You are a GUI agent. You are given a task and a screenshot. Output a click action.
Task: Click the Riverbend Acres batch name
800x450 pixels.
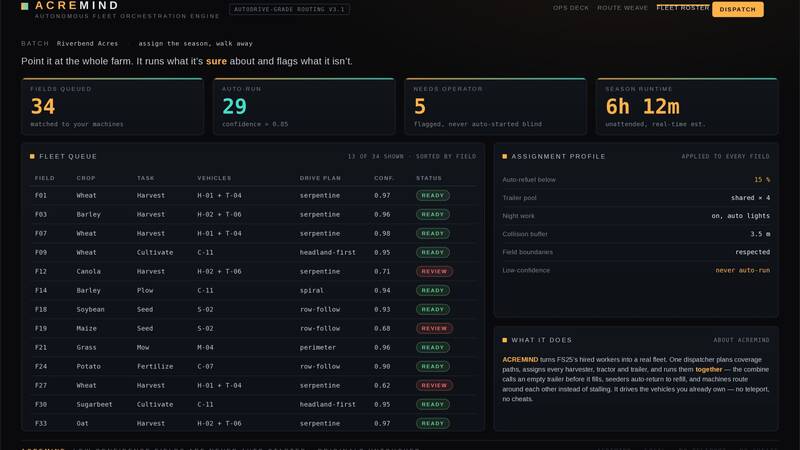[87, 43]
